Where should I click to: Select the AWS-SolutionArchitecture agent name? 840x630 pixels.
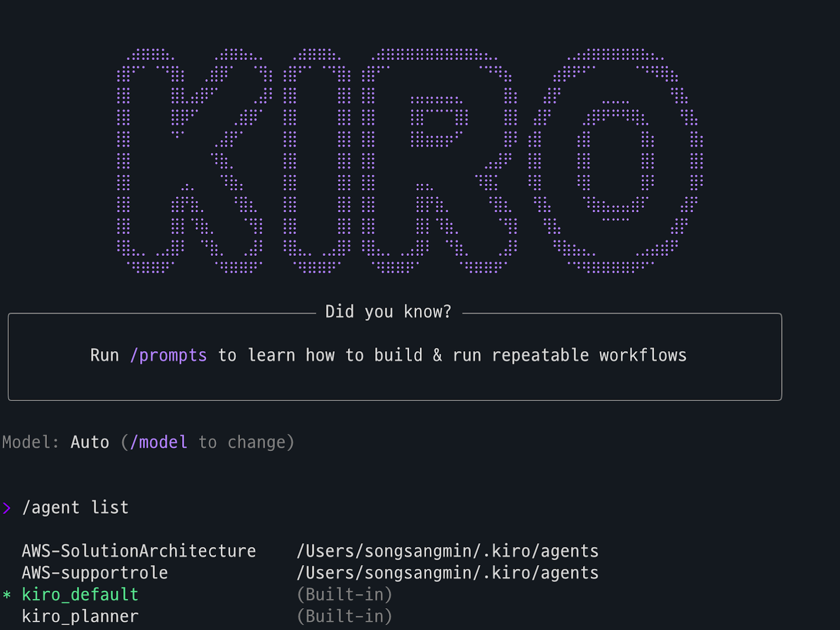139,551
